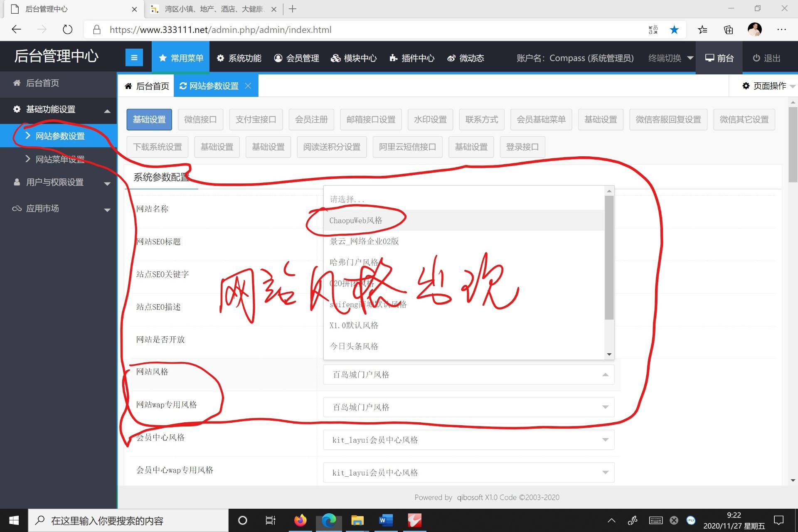Open Firefox from the Windows taskbar

300,520
